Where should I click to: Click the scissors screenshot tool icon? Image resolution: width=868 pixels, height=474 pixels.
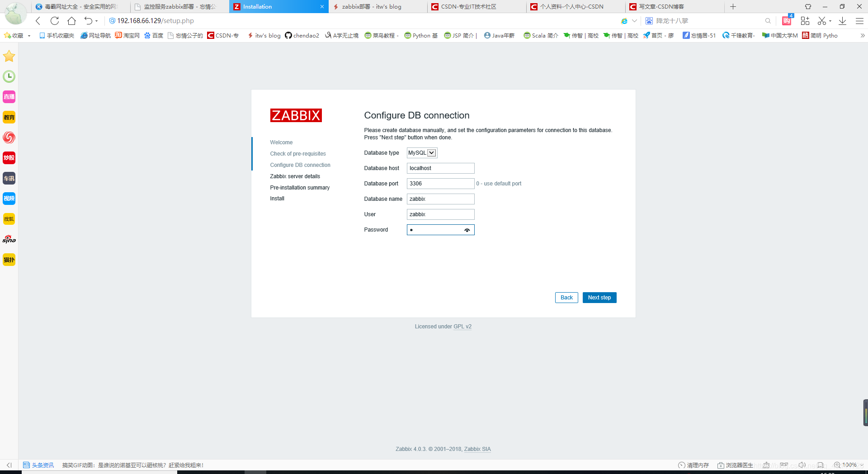(x=822, y=21)
